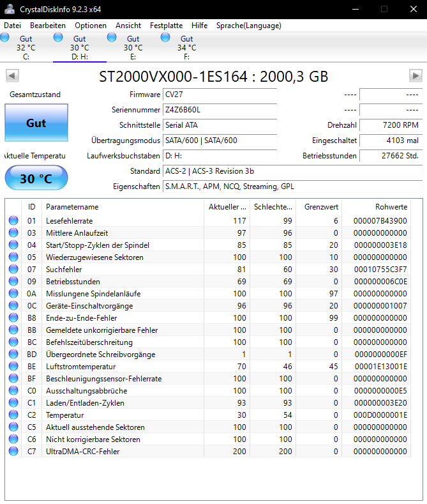This screenshot has height=504, width=427.
Task: Click status orb for Misslungene Spindelanläufe
Action: click(x=13, y=293)
